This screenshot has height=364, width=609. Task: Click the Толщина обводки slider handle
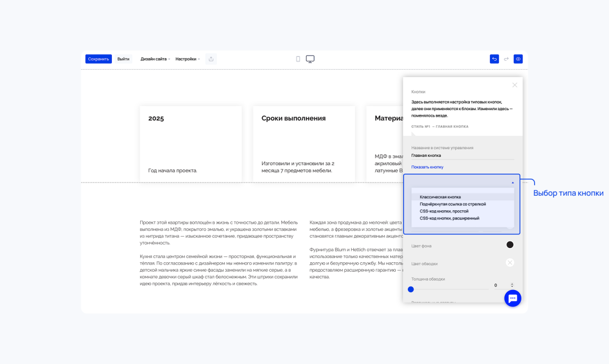tap(411, 289)
